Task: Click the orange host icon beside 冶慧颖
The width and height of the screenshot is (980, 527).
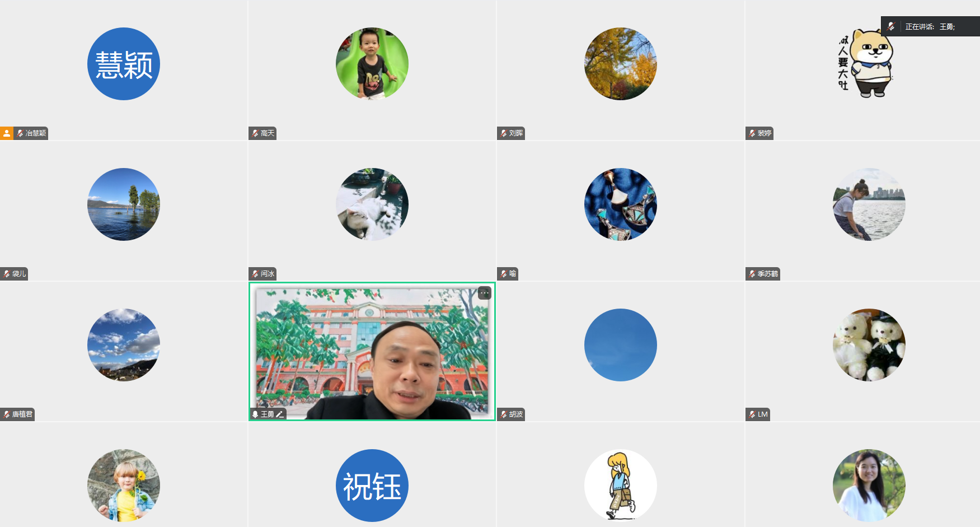Action: click(7, 133)
